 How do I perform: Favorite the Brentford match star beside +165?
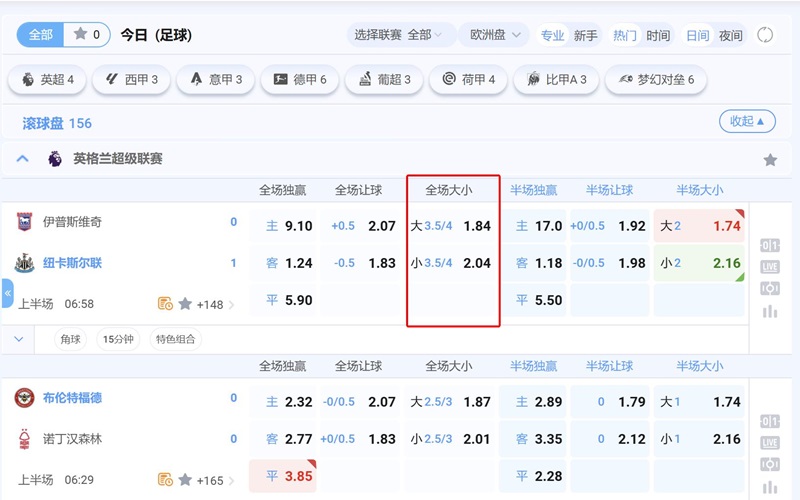pos(185,480)
